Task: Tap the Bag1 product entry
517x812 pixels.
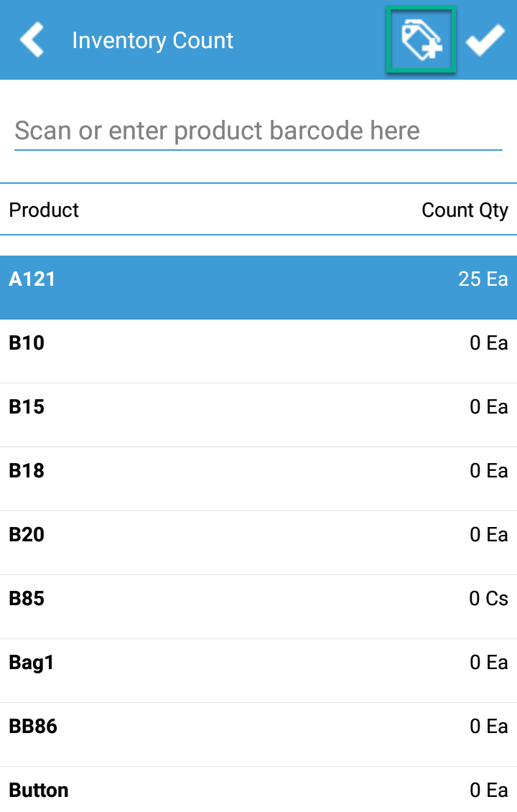Action: point(258,663)
